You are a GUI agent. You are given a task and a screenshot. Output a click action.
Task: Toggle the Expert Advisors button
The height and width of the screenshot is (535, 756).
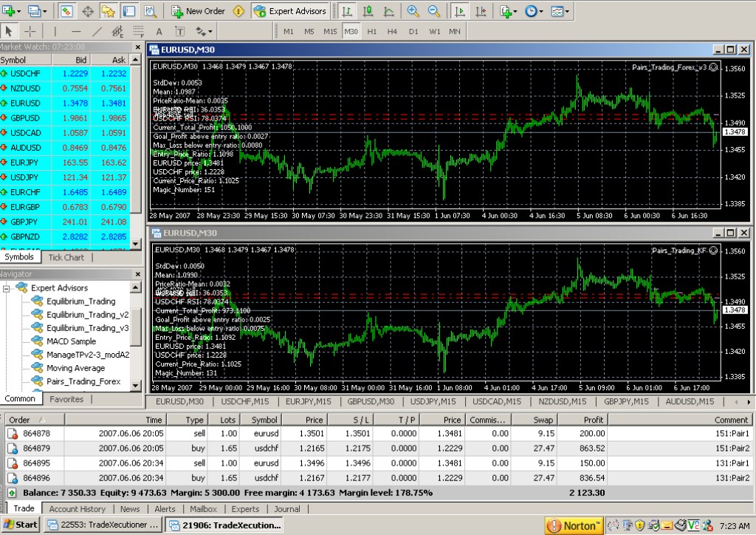click(x=289, y=10)
